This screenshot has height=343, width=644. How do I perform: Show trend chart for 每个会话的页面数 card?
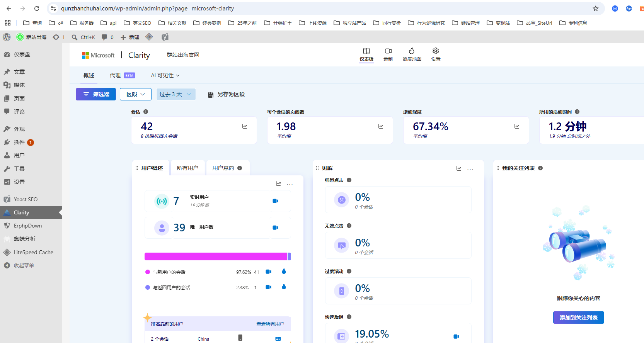381,126
